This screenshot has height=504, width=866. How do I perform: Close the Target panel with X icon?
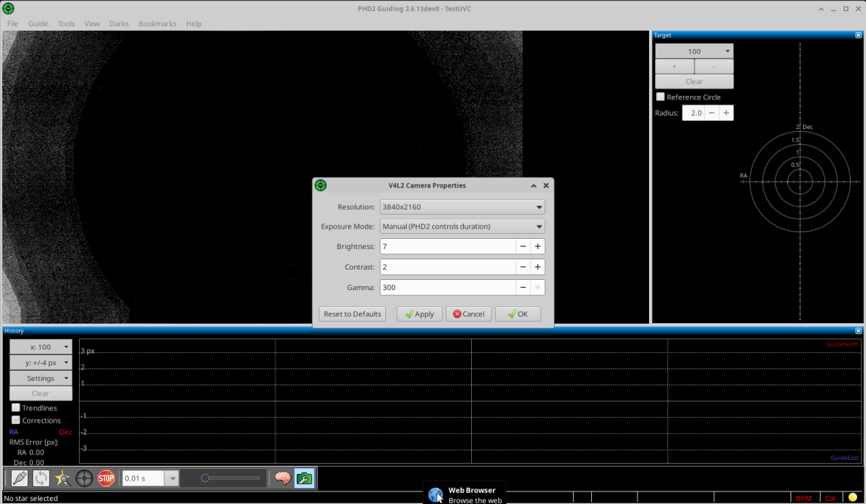pyautogui.click(x=858, y=35)
